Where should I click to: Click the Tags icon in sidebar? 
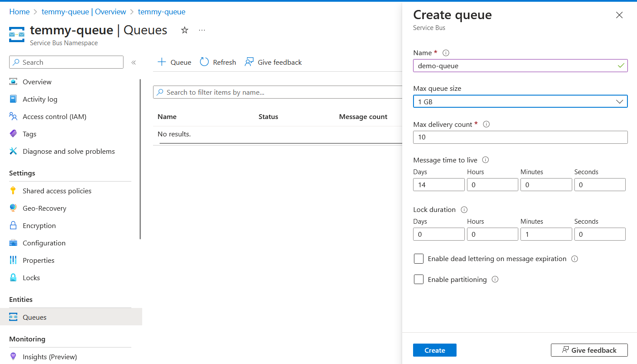tap(13, 134)
